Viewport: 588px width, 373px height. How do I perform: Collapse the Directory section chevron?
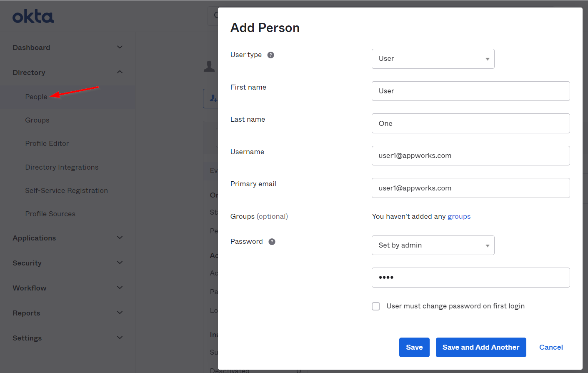click(120, 72)
